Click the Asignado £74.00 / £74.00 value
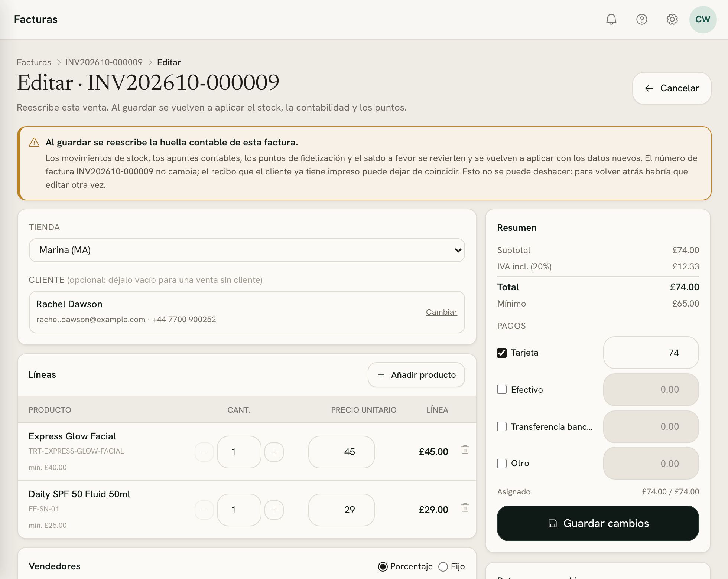 670,492
